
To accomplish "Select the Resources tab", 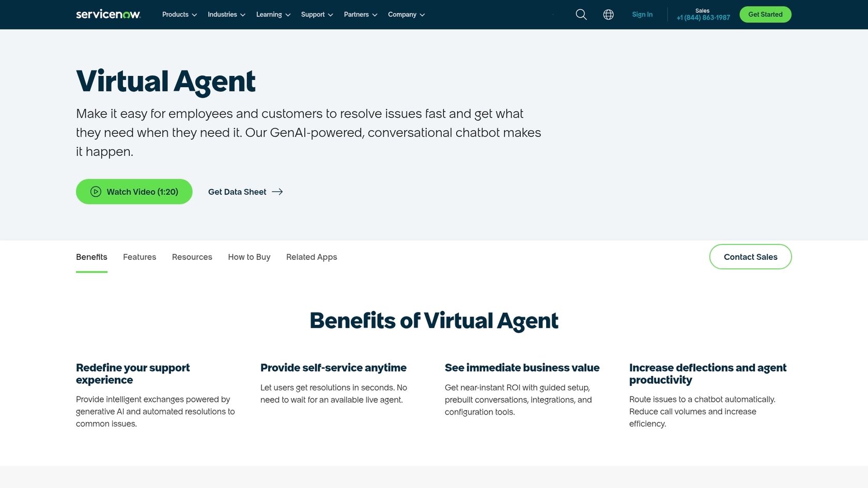I will click(x=192, y=257).
